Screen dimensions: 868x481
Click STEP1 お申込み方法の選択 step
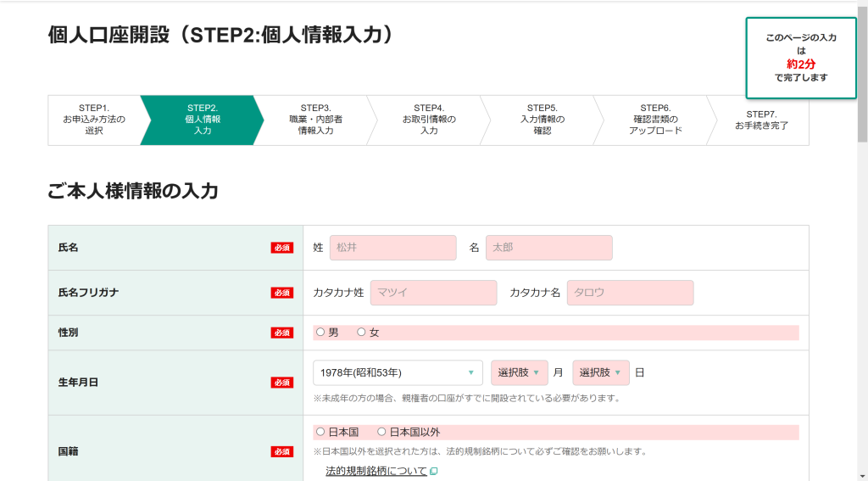click(93, 120)
